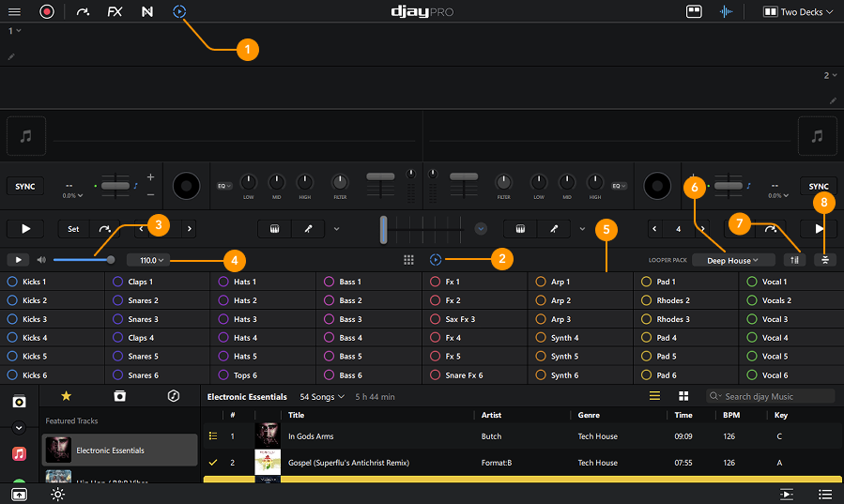Click the Set cue button
Screen dimensions: 844x504
pyautogui.click(x=73, y=228)
